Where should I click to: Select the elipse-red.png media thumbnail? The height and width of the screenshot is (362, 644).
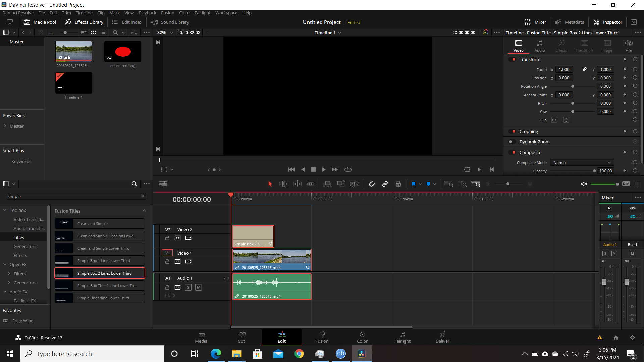pos(123,52)
